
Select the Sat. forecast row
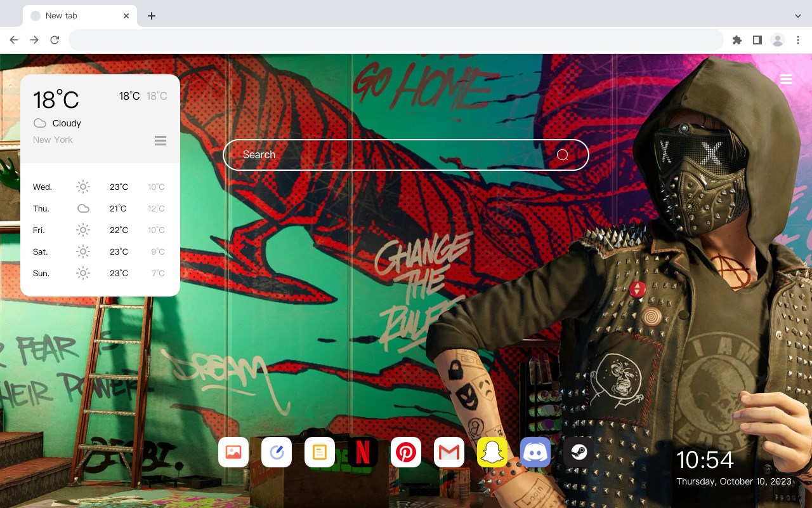point(100,251)
